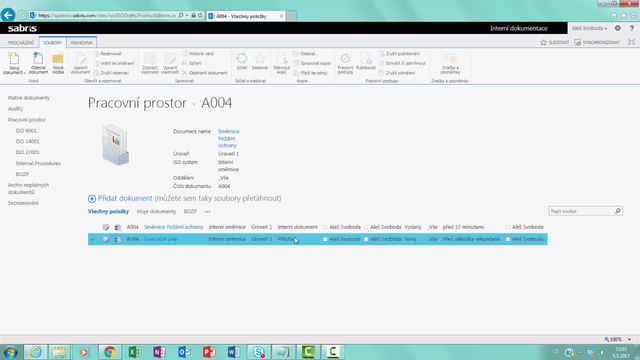The height and width of the screenshot is (360, 640).
Task: Click the focus content icon top right
Action: click(x=631, y=42)
